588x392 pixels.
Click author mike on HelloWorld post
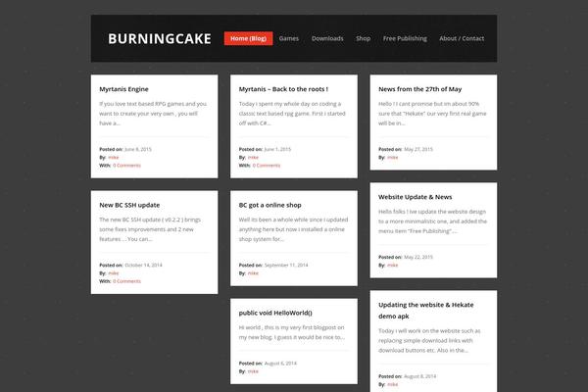[253, 371]
